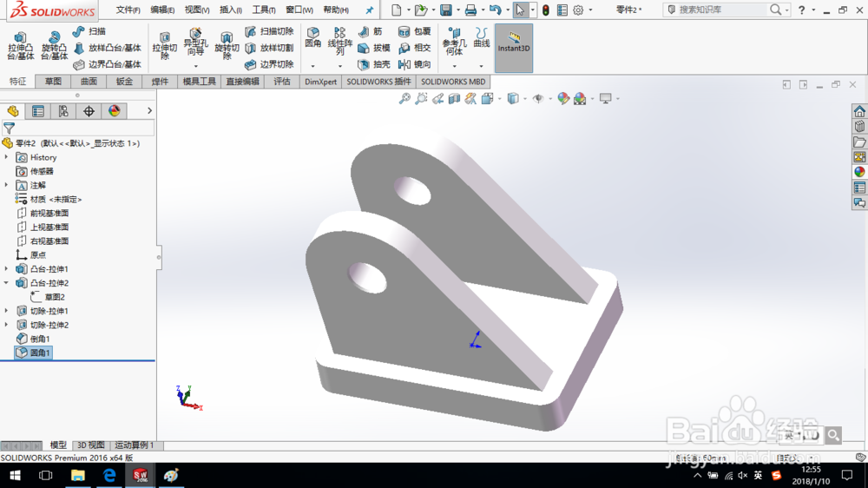868x488 pixels.
Task: Select the Shell (抽壳) tool
Action: tap(374, 64)
